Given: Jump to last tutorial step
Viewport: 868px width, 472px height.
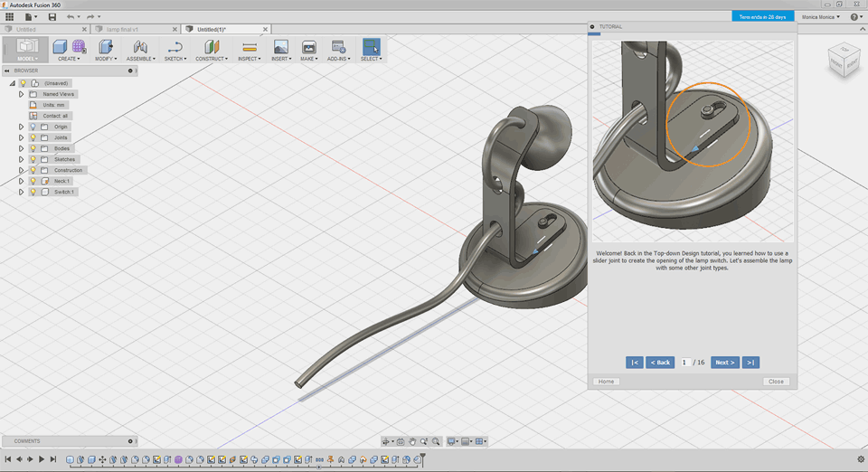Looking at the screenshot, I should click(750, 363).
